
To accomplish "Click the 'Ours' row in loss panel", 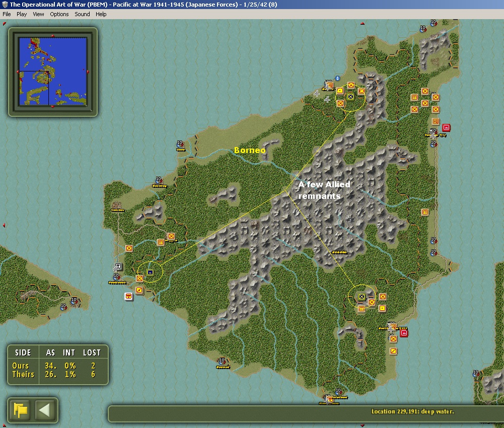I will pos(54,366).
